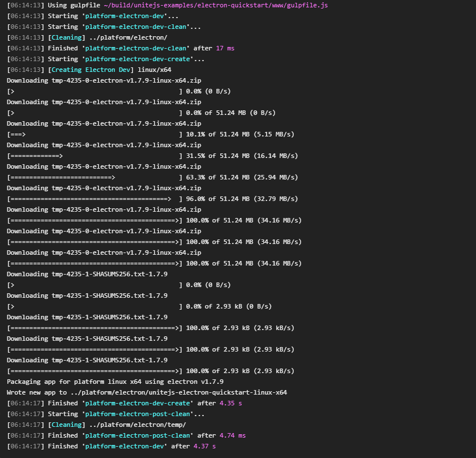Click the '4.74 ms' duration text

pyautogui.click(x=232, y=435)
